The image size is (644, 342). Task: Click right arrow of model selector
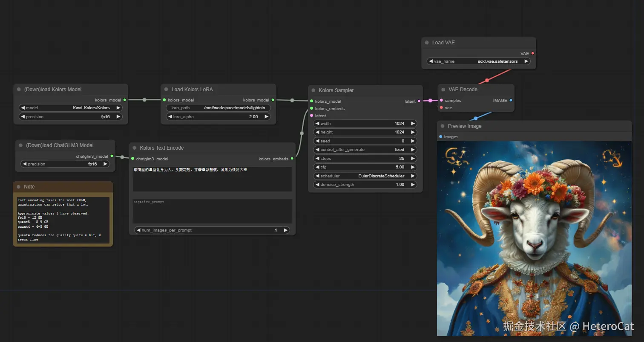click(x=118, y=108)
